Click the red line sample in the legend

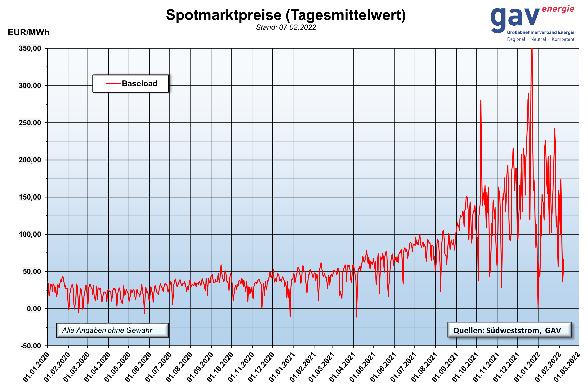click(x=113, y=84)
